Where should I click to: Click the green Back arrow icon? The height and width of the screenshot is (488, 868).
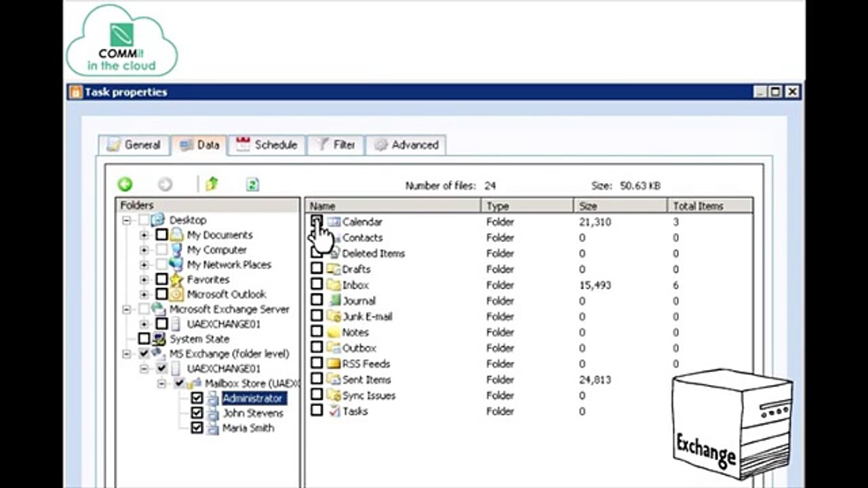click(125, 184)
